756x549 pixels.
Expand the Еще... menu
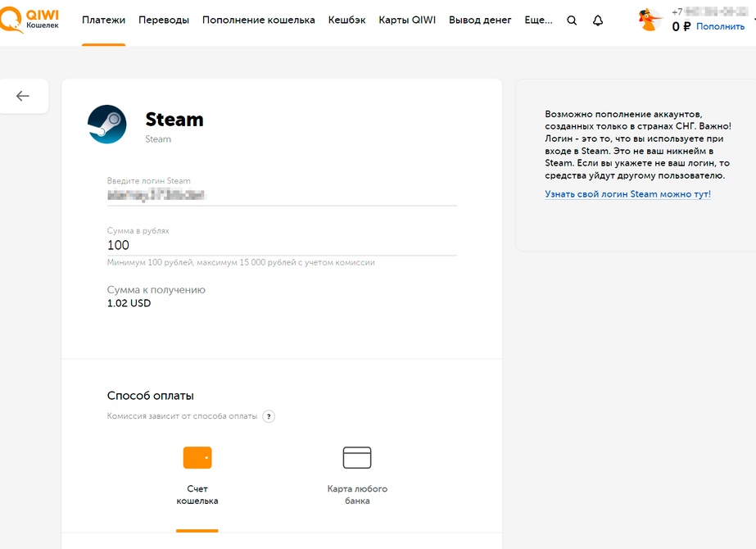(x=539, y=20)
